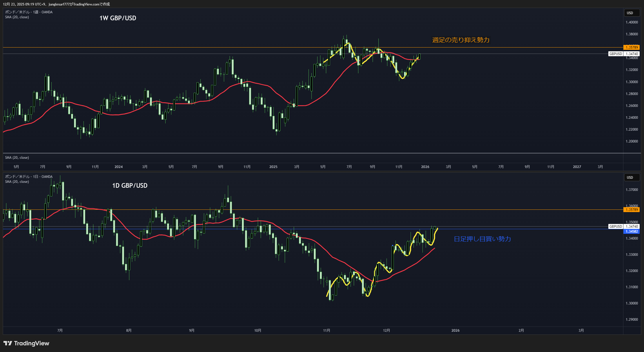Select SMA (20, close) legend on weekly chart

pos(17,17)
